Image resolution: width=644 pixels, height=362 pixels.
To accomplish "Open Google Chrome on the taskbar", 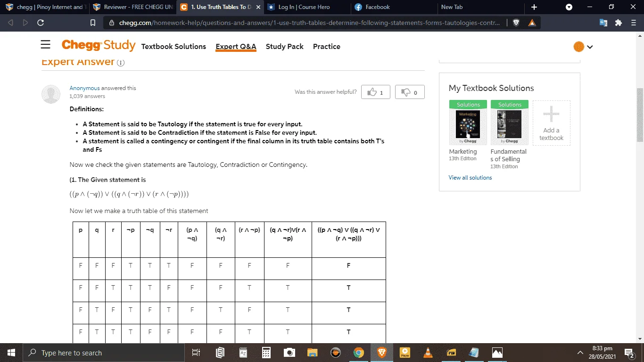I will [359, 353].
